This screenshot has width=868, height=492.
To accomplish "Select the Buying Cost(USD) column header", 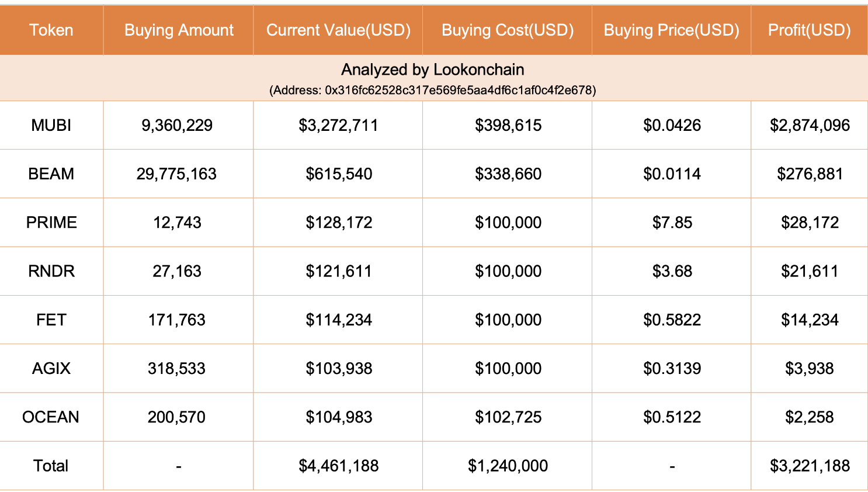I will point(508,30).
